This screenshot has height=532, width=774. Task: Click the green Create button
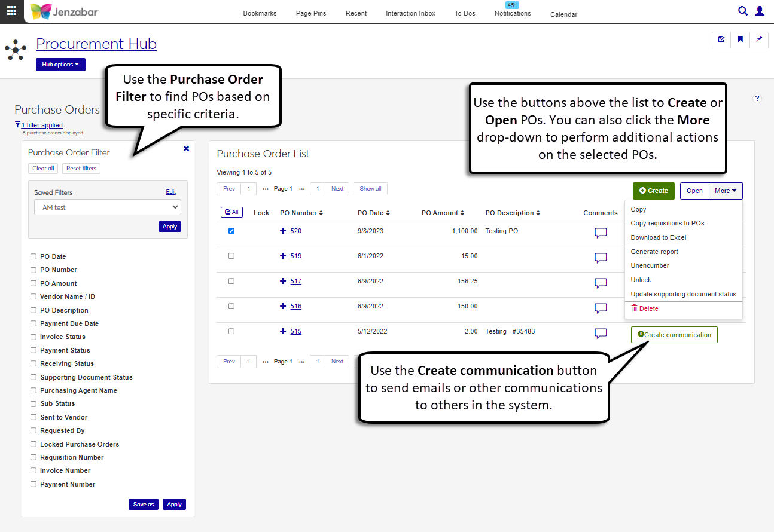pos(654,191)
